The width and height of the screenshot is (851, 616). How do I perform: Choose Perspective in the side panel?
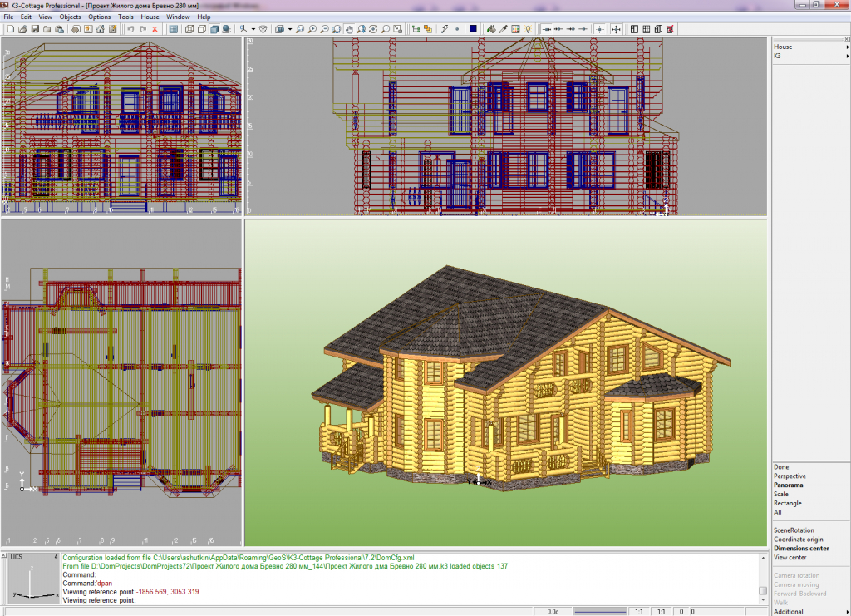(x=790, y=476)
